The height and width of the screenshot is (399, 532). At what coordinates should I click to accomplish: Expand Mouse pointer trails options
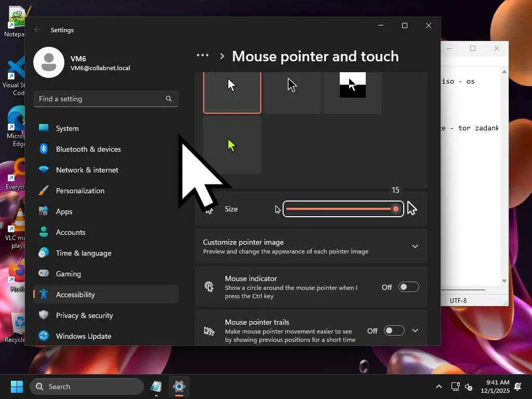coord(415,330)
